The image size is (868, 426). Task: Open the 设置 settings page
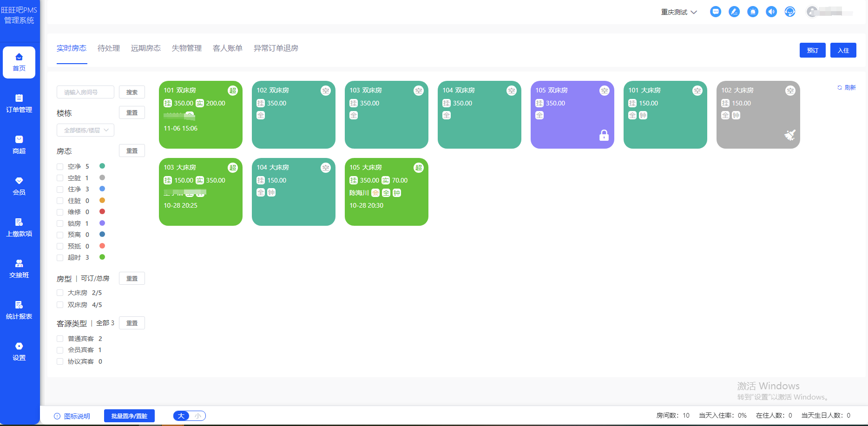(x=19, y=351)
